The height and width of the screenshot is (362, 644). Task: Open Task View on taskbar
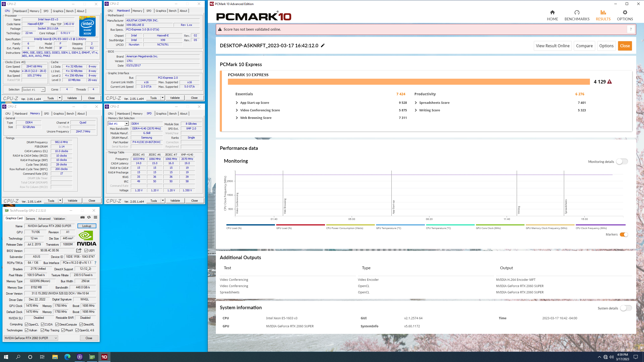42,357
